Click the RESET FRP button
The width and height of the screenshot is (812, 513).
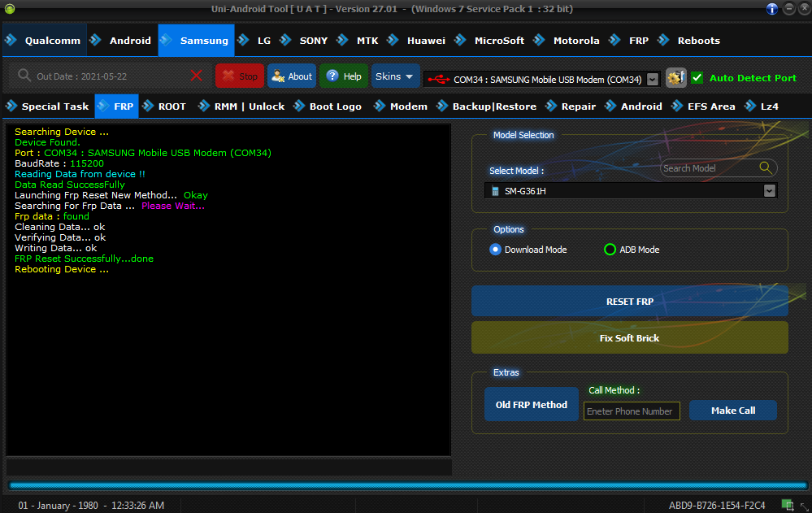630,301
